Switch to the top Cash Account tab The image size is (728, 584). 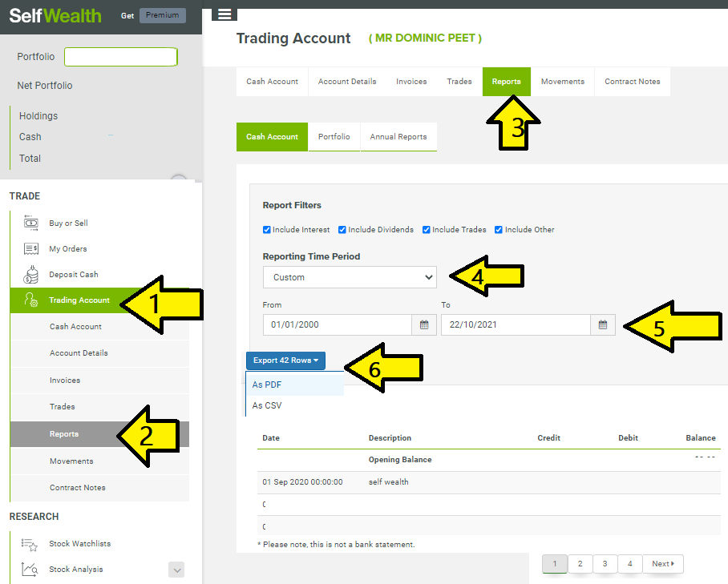(x=272, y=82)
